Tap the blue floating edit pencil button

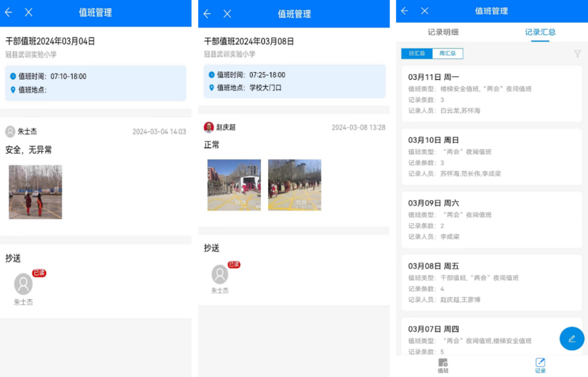[x=572, y=339]
